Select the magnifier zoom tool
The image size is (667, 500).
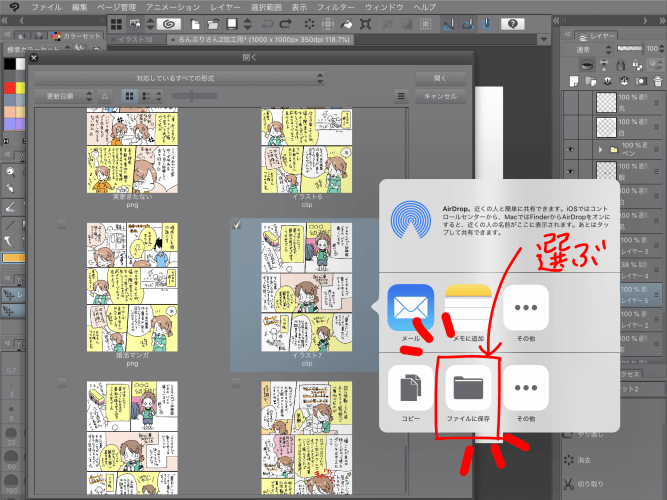click(x=10, y=172)
